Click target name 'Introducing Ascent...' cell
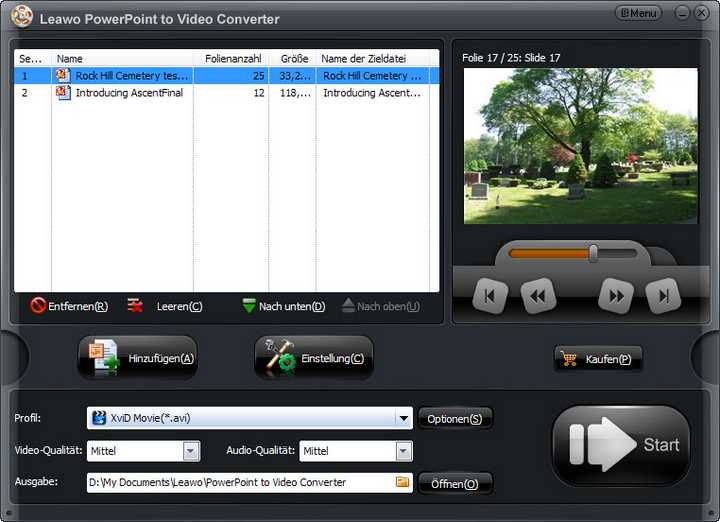This screenshot has width=720, height=522. click(x=372, y=93)
